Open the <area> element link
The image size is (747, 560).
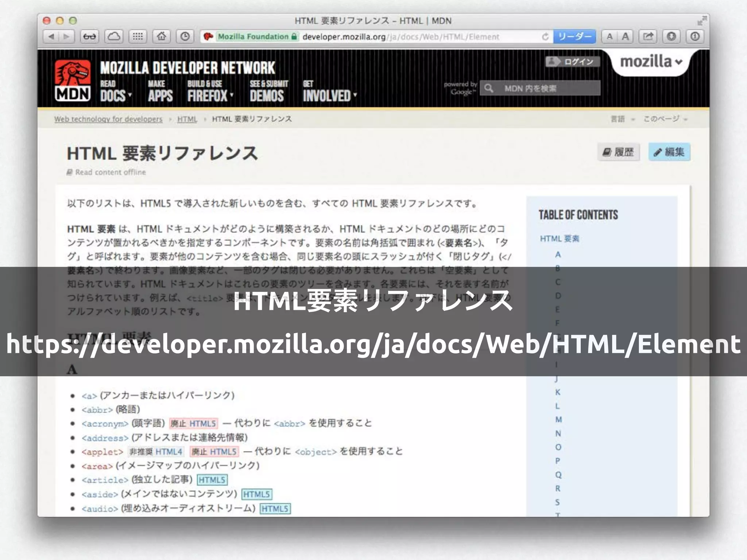97,466
